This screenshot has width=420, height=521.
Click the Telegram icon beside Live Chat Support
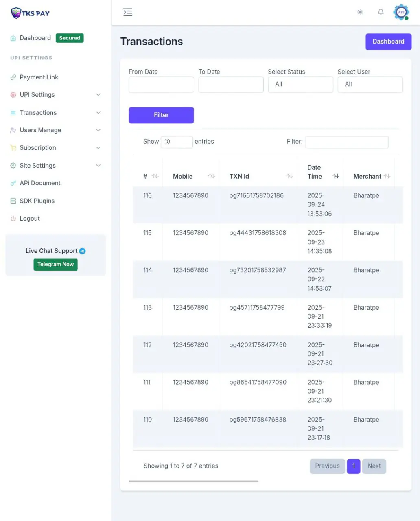tap(82, 251)
